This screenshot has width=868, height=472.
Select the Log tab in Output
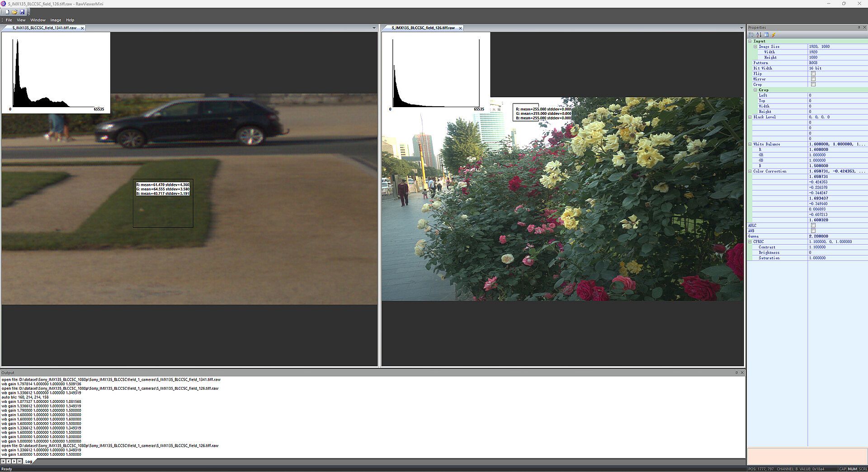(29, 462)
